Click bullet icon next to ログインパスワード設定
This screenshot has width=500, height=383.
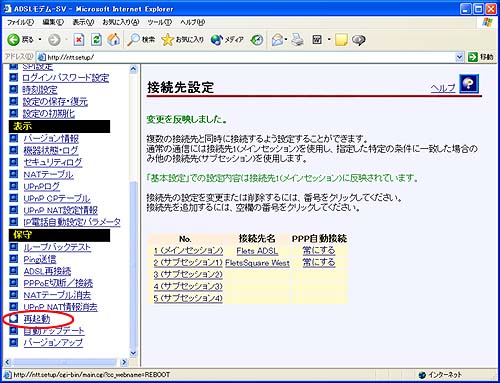(x=13, y=78)
